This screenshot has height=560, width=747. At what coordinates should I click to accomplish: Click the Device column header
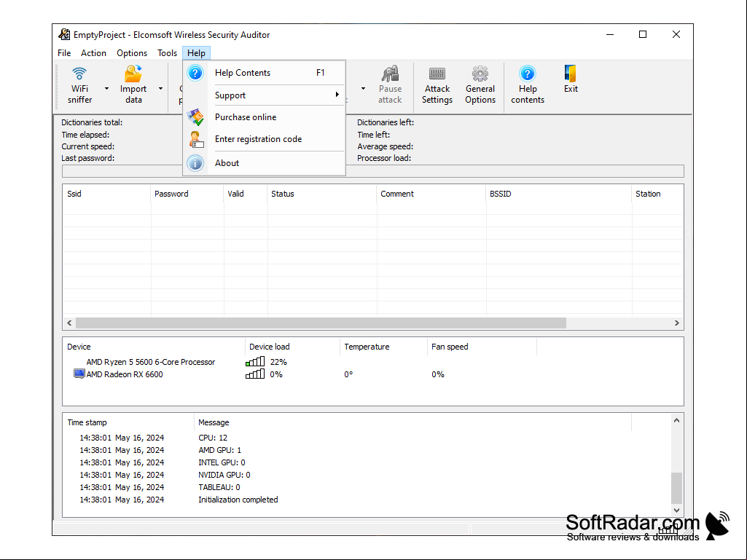(155, 347)
